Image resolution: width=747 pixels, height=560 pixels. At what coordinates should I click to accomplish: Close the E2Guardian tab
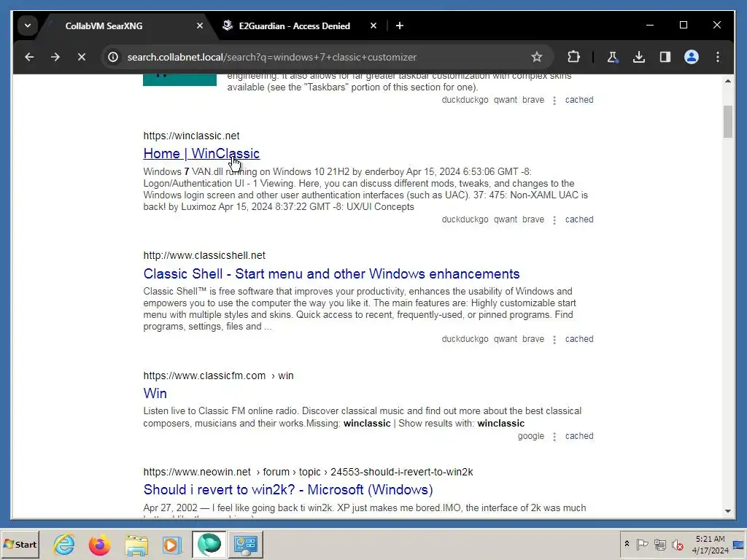[373, 26]
